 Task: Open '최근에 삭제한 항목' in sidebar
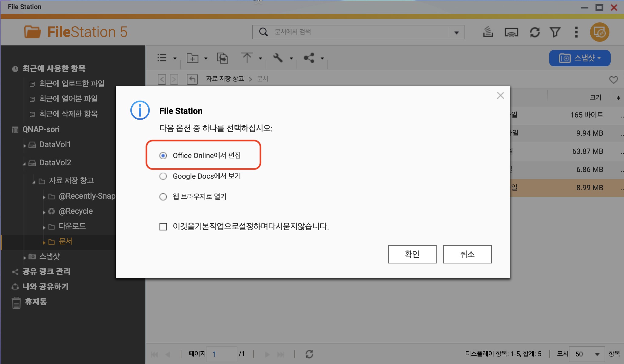[69, 114]
